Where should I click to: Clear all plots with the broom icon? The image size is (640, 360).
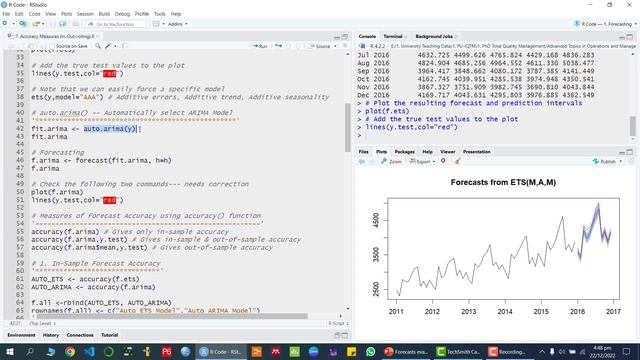[458, 161]
